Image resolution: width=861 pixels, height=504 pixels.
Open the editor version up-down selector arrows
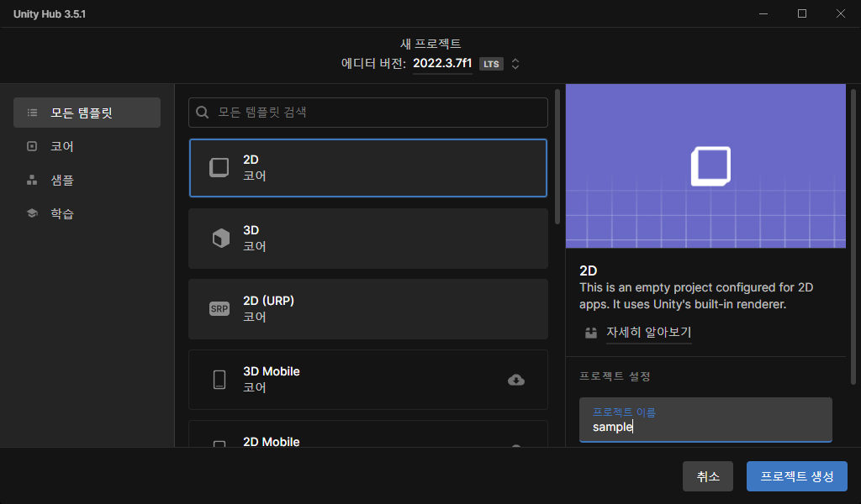coord(515,64)
